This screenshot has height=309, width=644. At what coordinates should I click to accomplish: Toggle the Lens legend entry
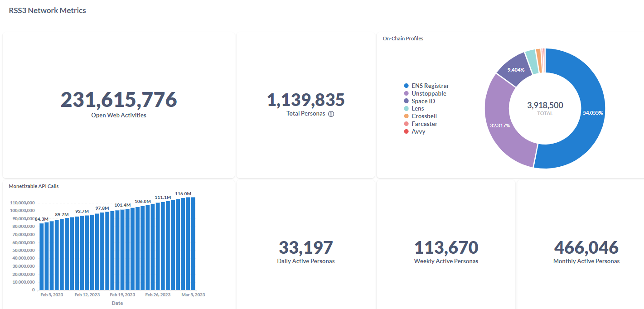(x=414, y=109)
